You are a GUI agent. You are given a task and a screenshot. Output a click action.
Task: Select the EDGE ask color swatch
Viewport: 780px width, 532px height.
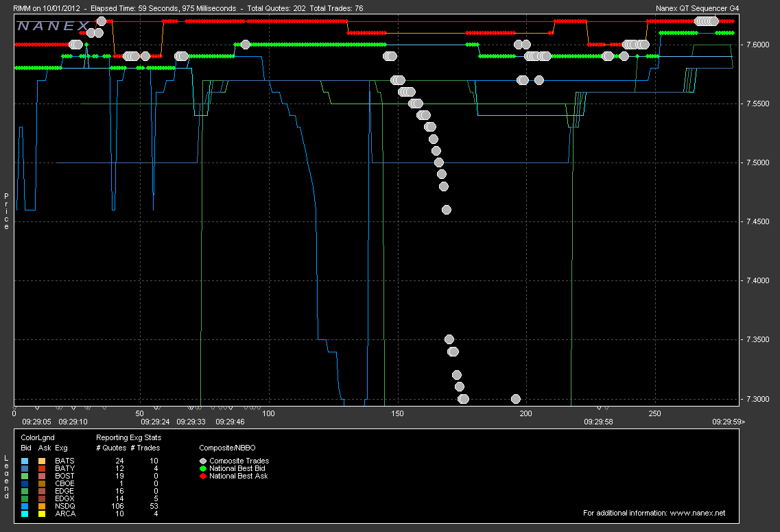click(x=42, y=492)
